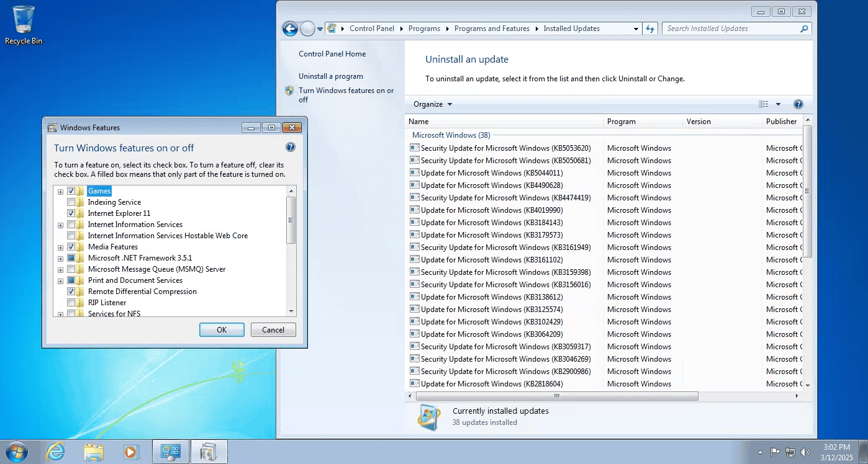Enable the Indexing Service checkbox
The height and width of the screenshot is (464, 868).
[x=71, y=202]
